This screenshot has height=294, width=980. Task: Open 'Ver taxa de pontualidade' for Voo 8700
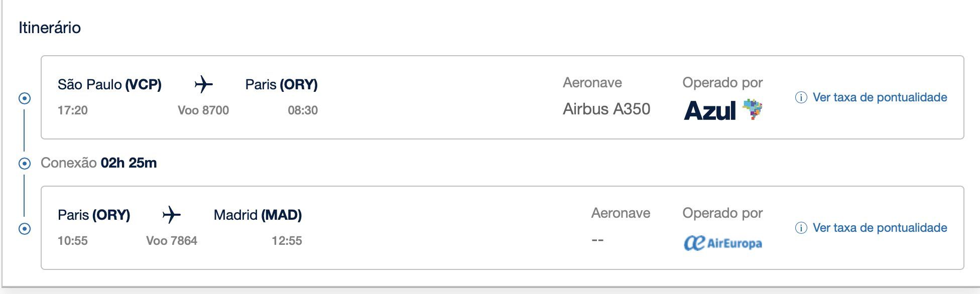click(x=880, y=97)
